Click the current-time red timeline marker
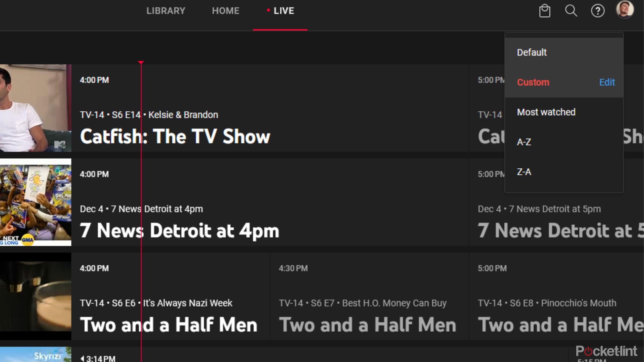 tap(141, 62)
